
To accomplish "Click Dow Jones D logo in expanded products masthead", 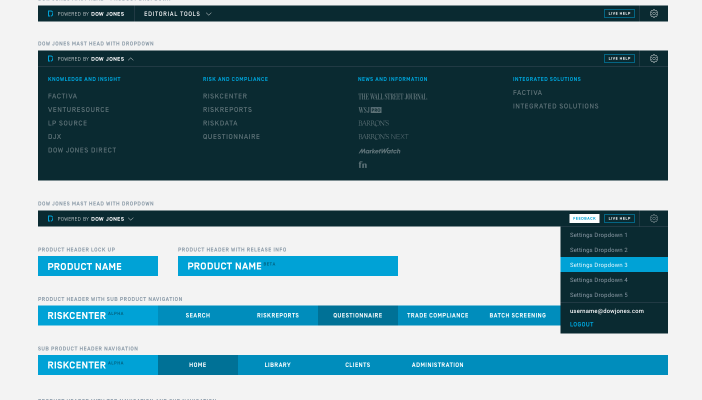I will [x=50, y=59].
